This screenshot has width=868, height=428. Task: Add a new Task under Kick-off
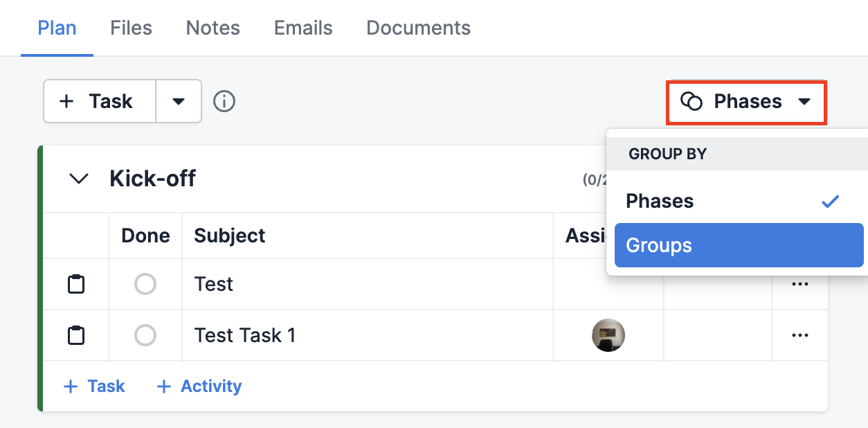(94, 386)
